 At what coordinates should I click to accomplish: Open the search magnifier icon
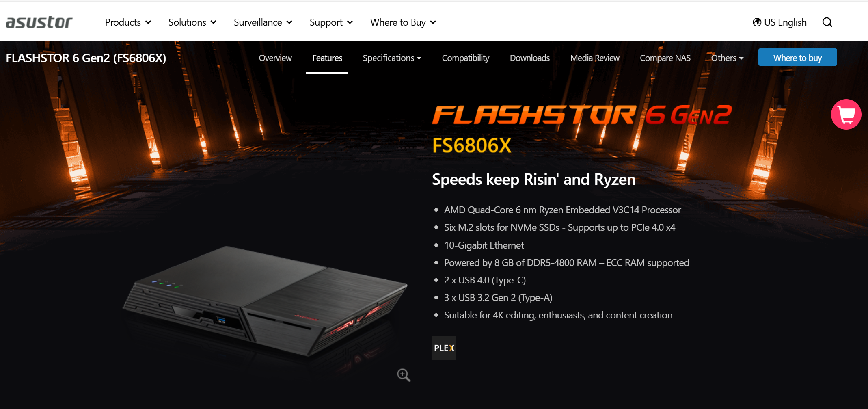(x=827, y=22)
